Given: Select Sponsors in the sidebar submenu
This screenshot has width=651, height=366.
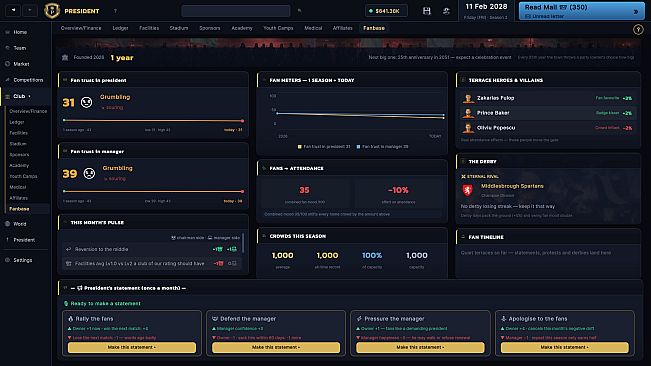Looking at the screenshot, I should (19, 155).
